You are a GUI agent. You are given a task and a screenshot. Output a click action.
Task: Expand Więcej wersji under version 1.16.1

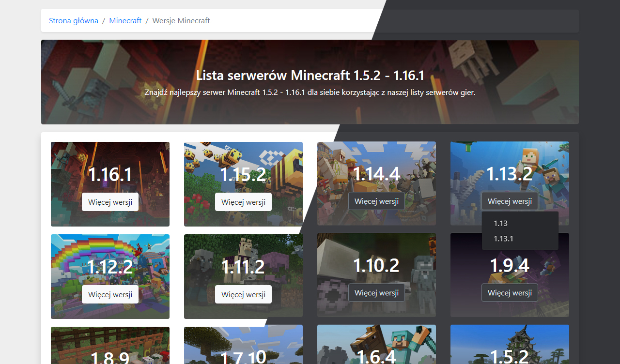tap(110, 202)
